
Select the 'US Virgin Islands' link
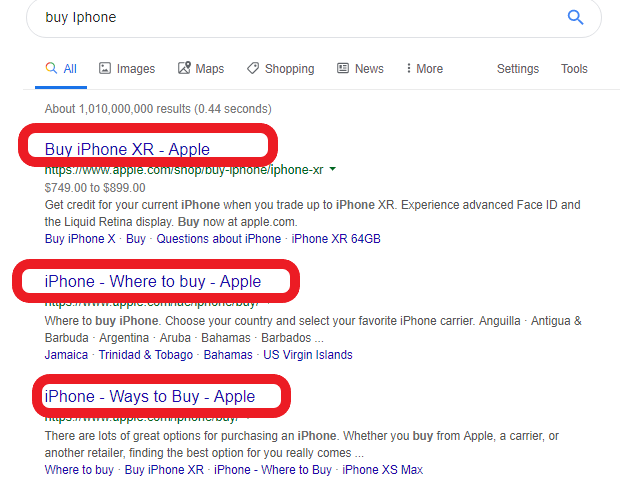[x=308, y=355]
